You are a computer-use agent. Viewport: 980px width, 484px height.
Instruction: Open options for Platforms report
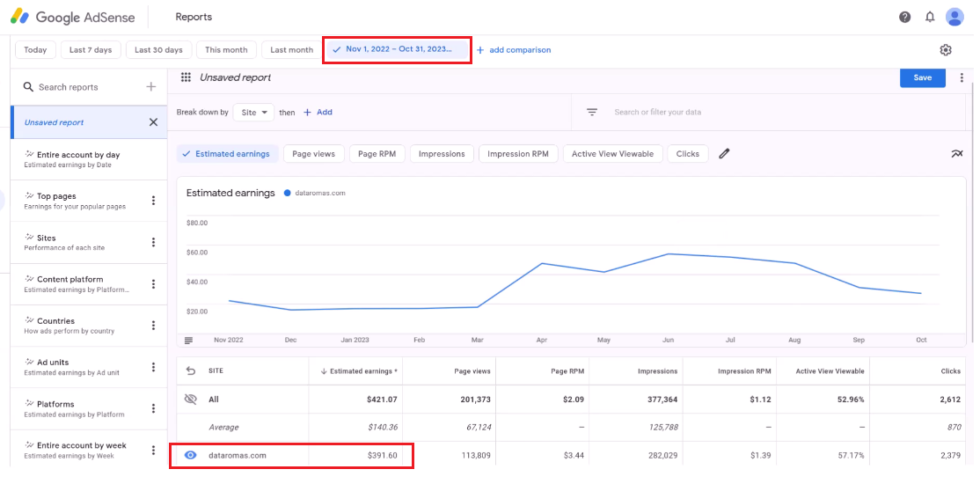click(x=153, y=408)
